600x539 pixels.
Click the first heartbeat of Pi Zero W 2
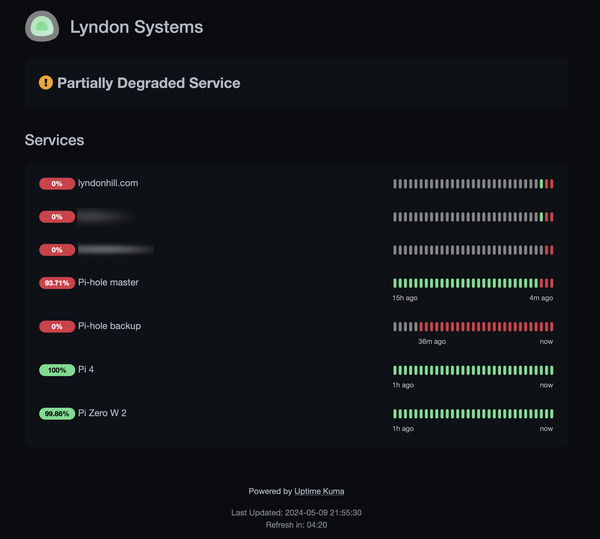click(x=395, y=414)
